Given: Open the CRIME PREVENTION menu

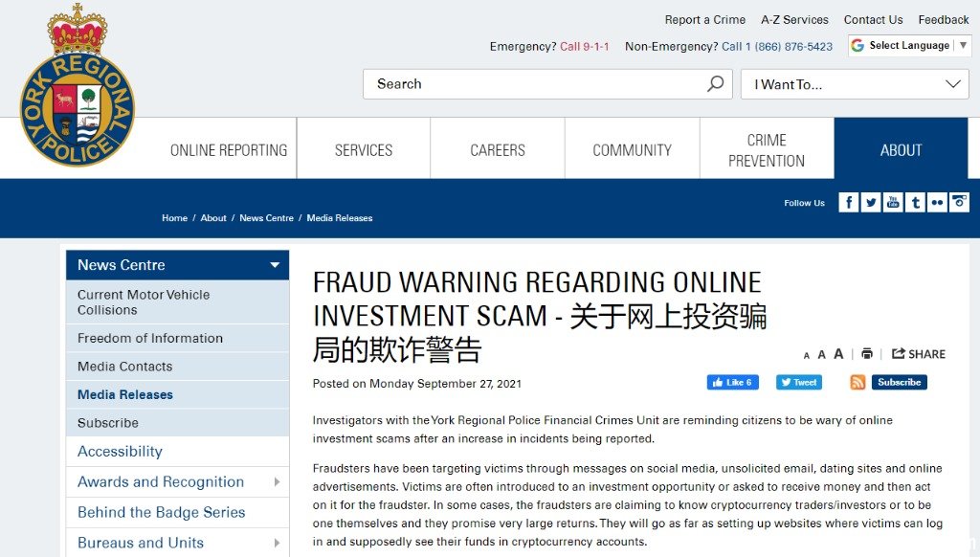Looking at the screenshot, I should coord(767,150).
